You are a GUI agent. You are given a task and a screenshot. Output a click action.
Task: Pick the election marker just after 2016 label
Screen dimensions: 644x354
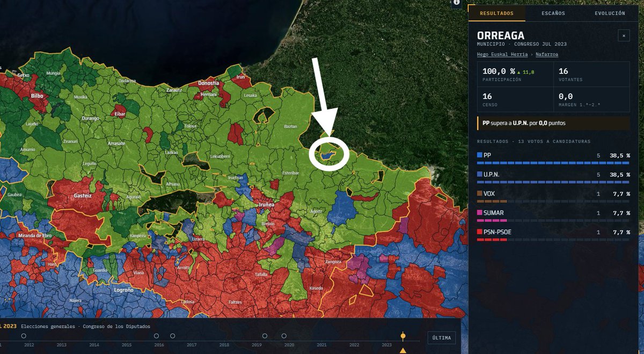click(x=173, y=336)
